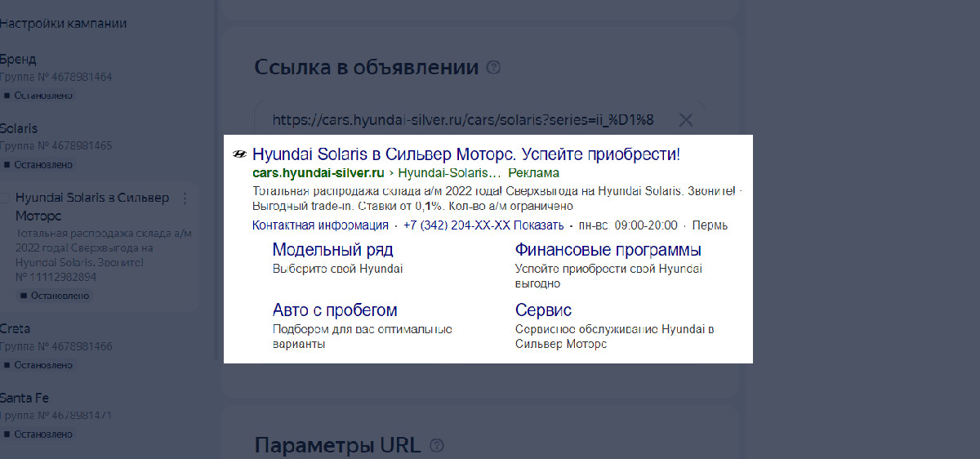Click Остановлено status under Бренд group
The width and height of the screenshot is (980, 459).
[x=38, y=96]
